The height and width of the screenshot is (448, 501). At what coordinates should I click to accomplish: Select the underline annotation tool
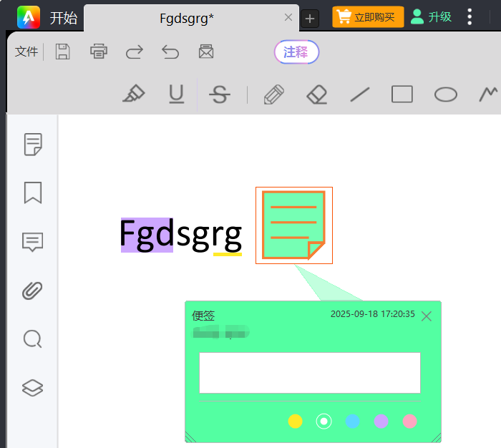point(176,94)
